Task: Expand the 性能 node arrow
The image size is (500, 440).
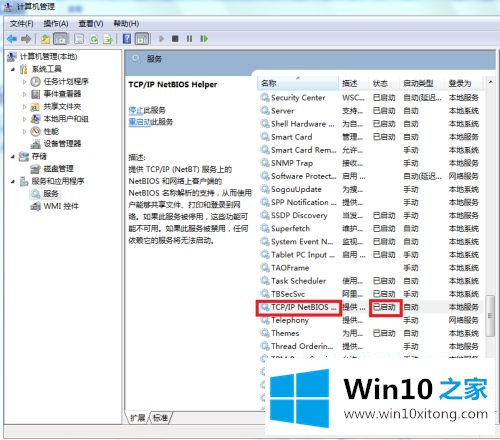Action: (24, 132)
